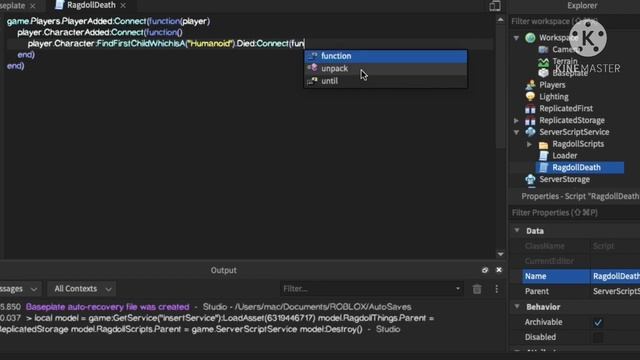Viewport: 640px width, 360px height.
Task: Select the Loader script icon
Action: click(x=543, y=156)
